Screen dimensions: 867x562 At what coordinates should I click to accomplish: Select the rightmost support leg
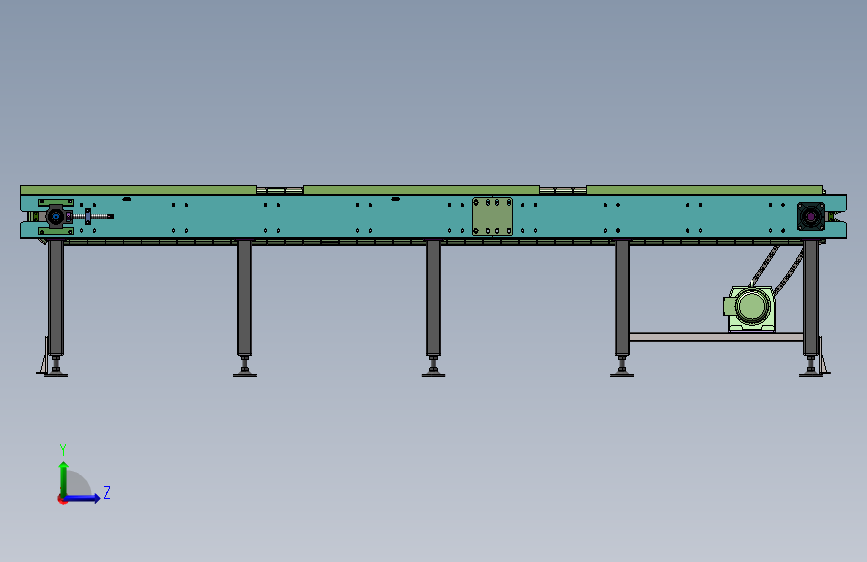(x=811, y=298)
